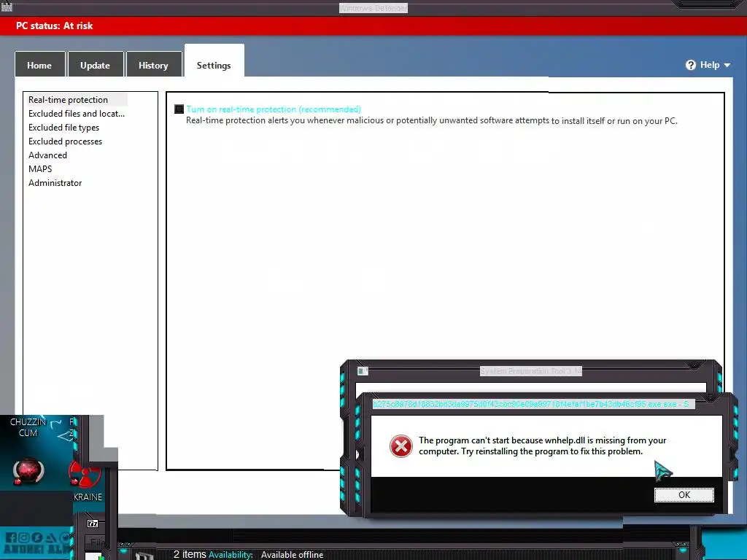Click 'PC status: At risk' banner text
The width and height of the screenshot is (747, 560).
(54, 26)
